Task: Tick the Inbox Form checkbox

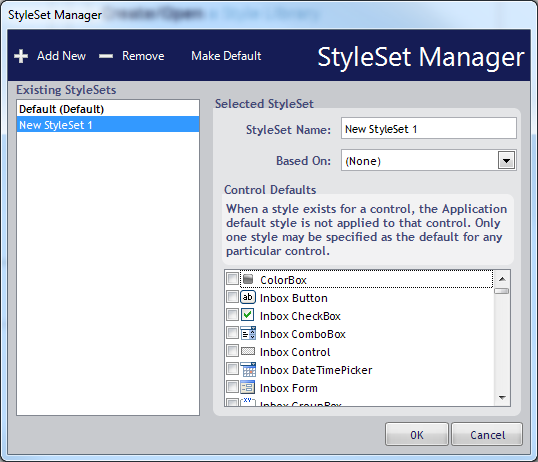Action: (x=232, y=387)
